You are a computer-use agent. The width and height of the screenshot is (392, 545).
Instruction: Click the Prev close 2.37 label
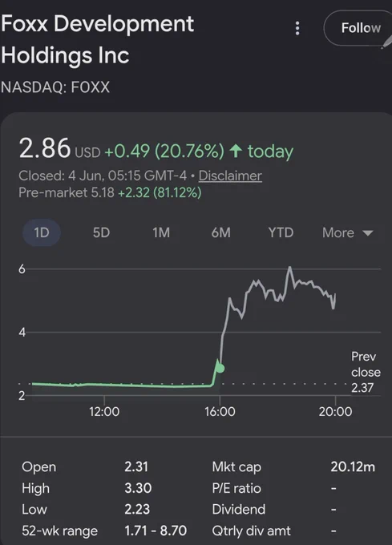(366, 372)
